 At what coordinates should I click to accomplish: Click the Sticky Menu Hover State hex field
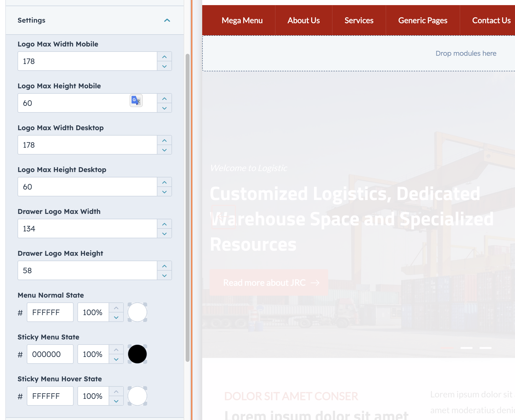pos(50,396)
